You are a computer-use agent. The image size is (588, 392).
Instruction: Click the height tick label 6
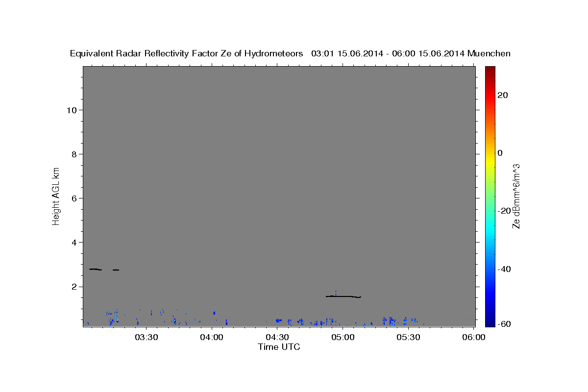(x=74, y=198)
